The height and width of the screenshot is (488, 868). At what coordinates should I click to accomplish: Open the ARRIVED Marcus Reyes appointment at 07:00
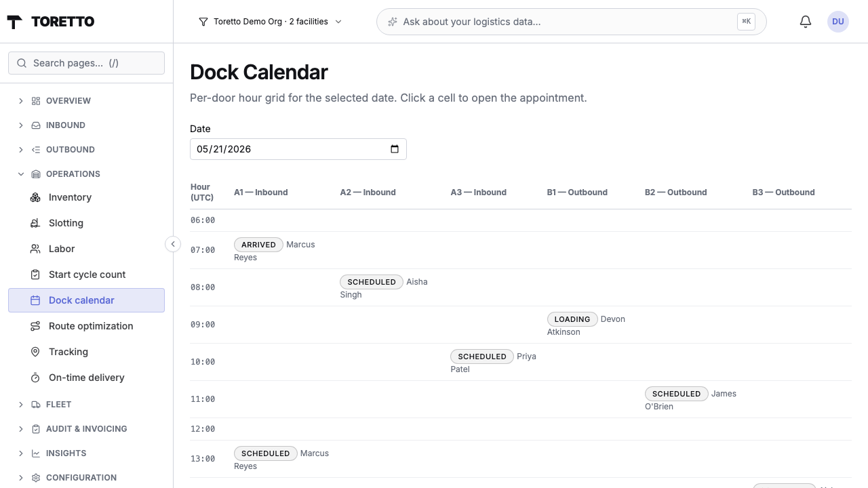pyautogui.click(x=275, y=251)
